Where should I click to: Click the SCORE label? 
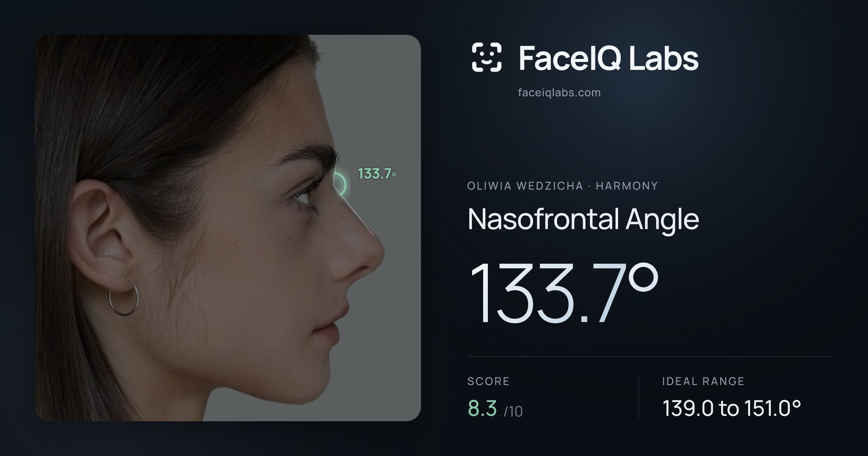click(488, 381)
